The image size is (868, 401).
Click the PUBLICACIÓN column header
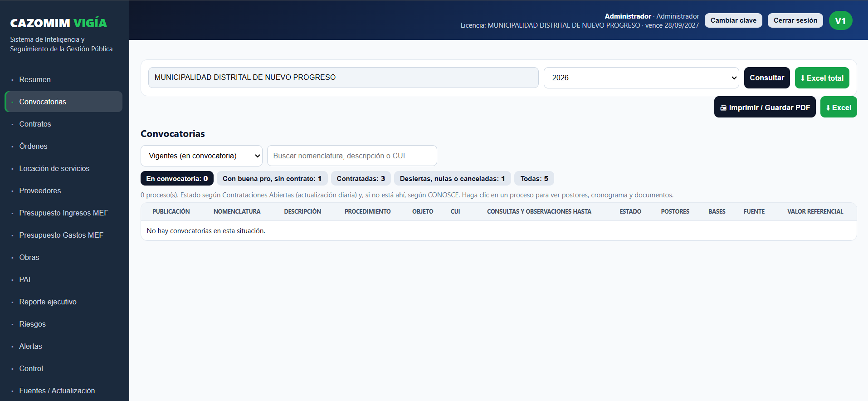(171, 211)
